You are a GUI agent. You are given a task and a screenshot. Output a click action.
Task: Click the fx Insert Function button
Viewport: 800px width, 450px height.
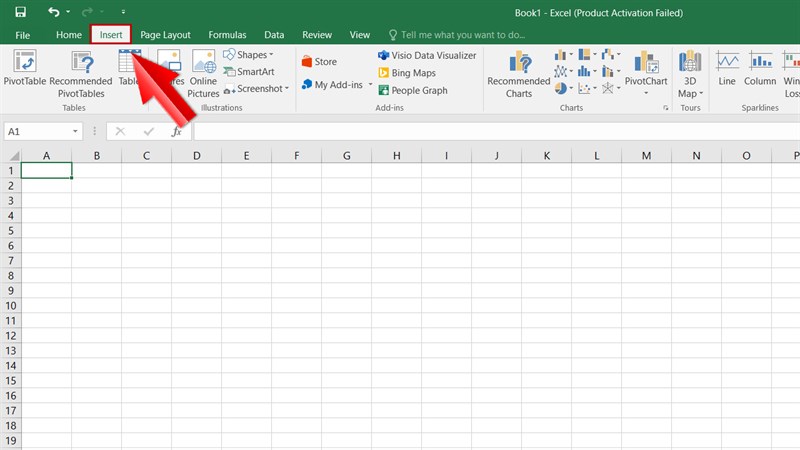[177, 132]
